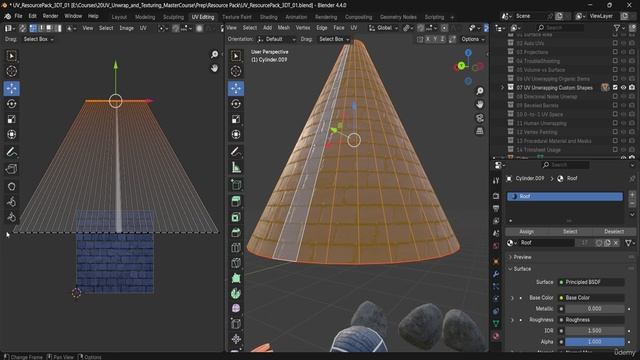
Task: Toggle exclude checkbox of 07 UV Unwrapping Custom Shapes
Action: (x=615, y=87)
